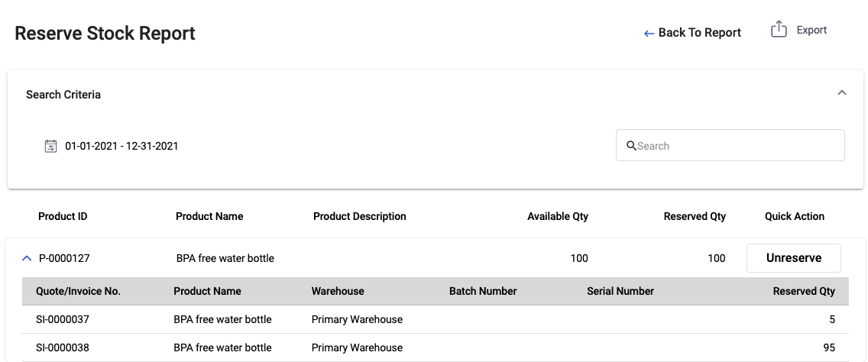Image resolution: width=868 pixels, height=362 pixels.
Task: Focus the Search input field
Action: tap(730, 146)
